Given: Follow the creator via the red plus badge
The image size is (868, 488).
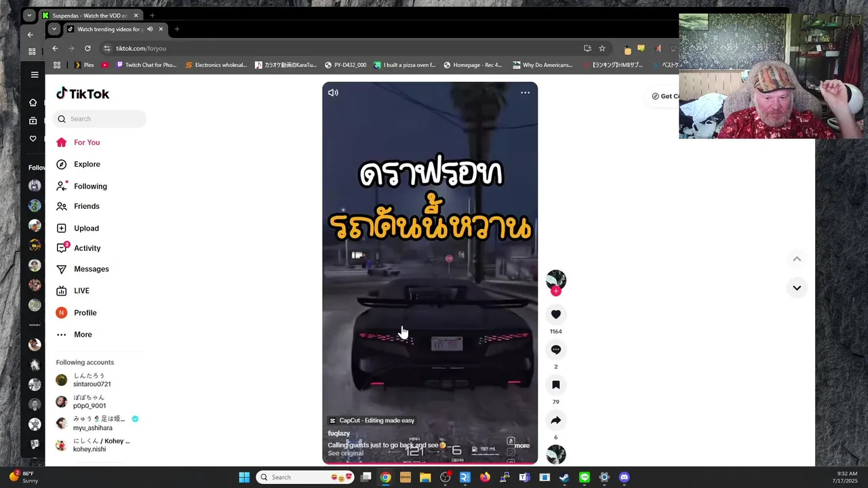Looking at the screenshot, I should click(x=556, y=291).
